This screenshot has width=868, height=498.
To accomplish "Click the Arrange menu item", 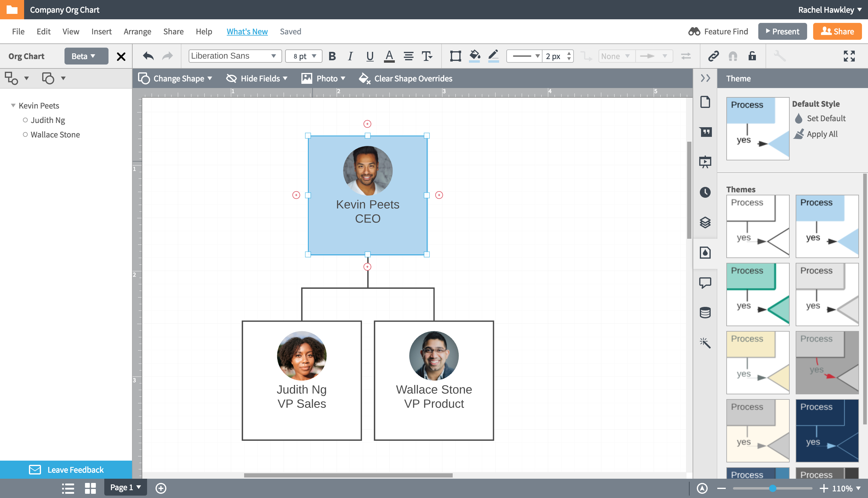I will click(x=136, y=31).
